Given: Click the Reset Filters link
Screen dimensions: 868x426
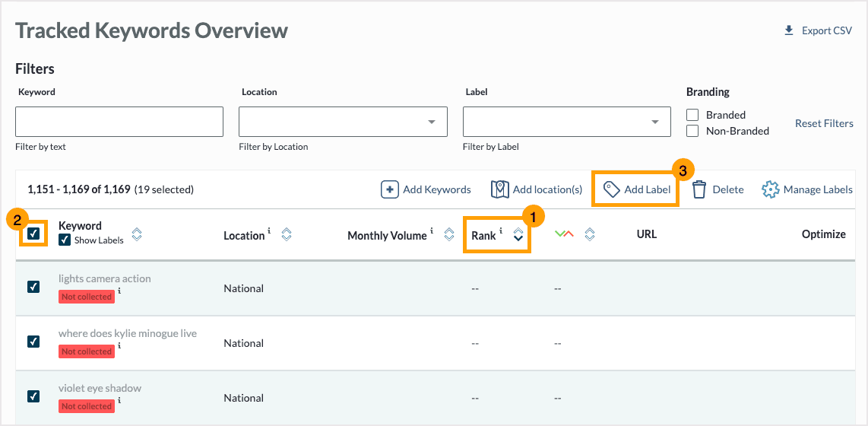Looking at the screenshot, I should [x=824, y=123].
